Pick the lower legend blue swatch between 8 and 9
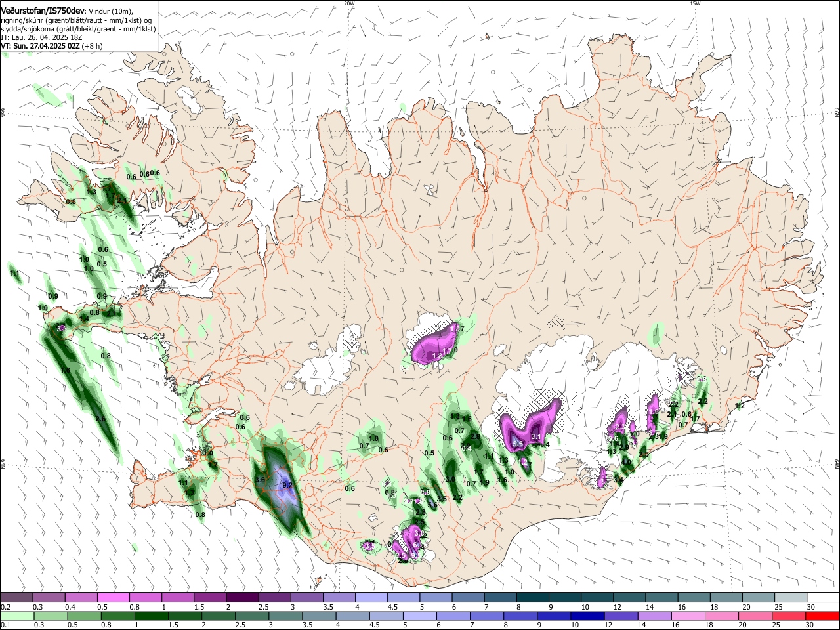The height and width of the screenshot is (630, 840). [x=520, y=616]
